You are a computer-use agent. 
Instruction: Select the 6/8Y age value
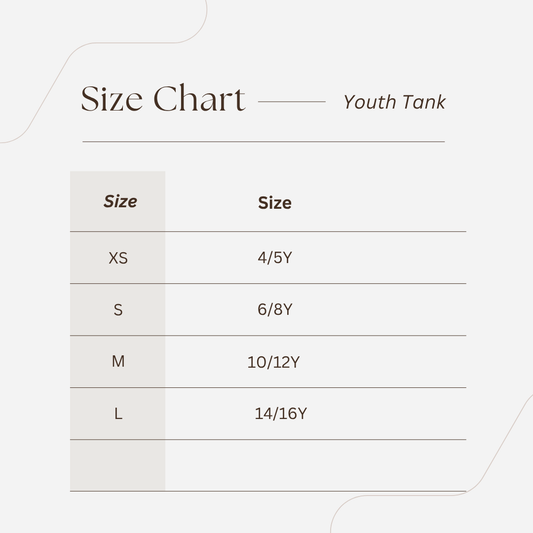click(275, 309)
